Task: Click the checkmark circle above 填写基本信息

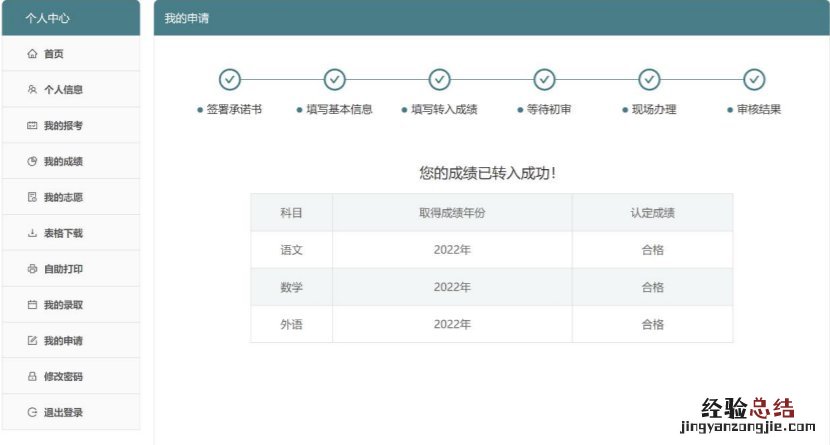Action: [x=335, y=79]
